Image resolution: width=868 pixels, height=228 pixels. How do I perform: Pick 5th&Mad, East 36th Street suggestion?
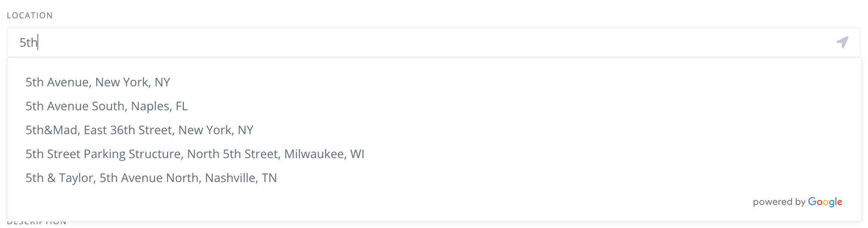139,130
